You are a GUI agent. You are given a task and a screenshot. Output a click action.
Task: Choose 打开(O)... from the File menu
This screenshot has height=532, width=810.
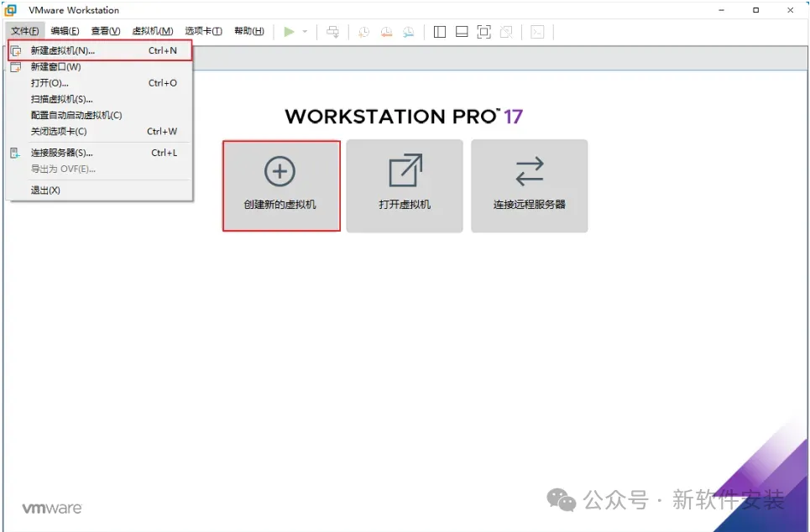click(100, 82)
